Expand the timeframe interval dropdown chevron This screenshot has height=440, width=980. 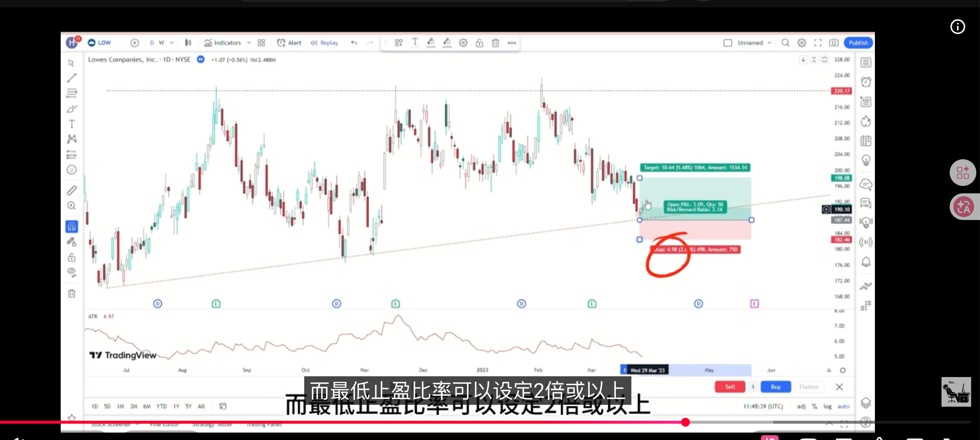click(172, 43)
